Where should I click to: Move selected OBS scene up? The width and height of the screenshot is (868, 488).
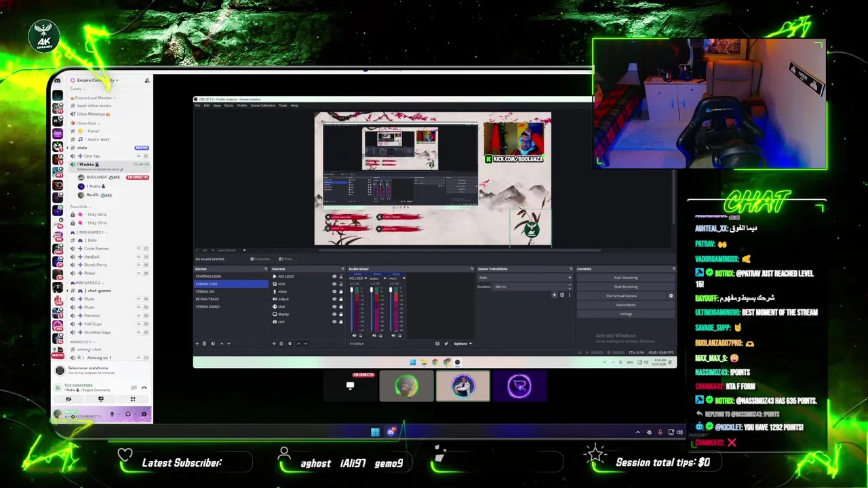(222, 344)
